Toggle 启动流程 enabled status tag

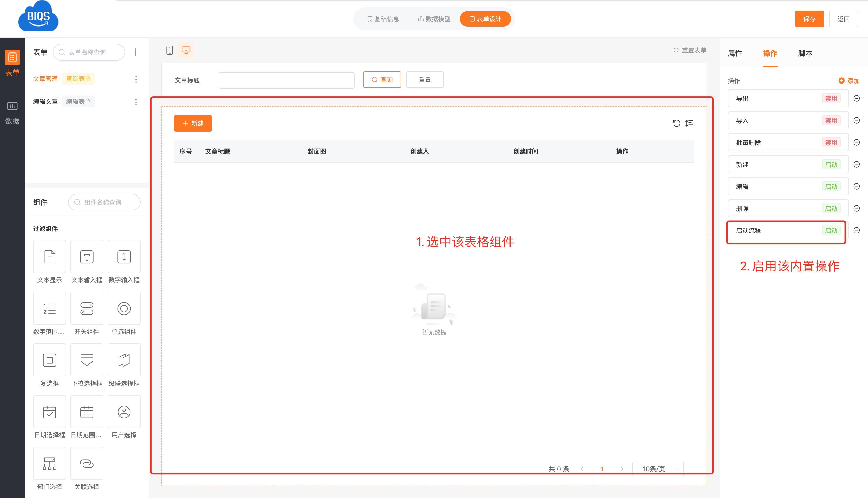click(x=831, y=231)
